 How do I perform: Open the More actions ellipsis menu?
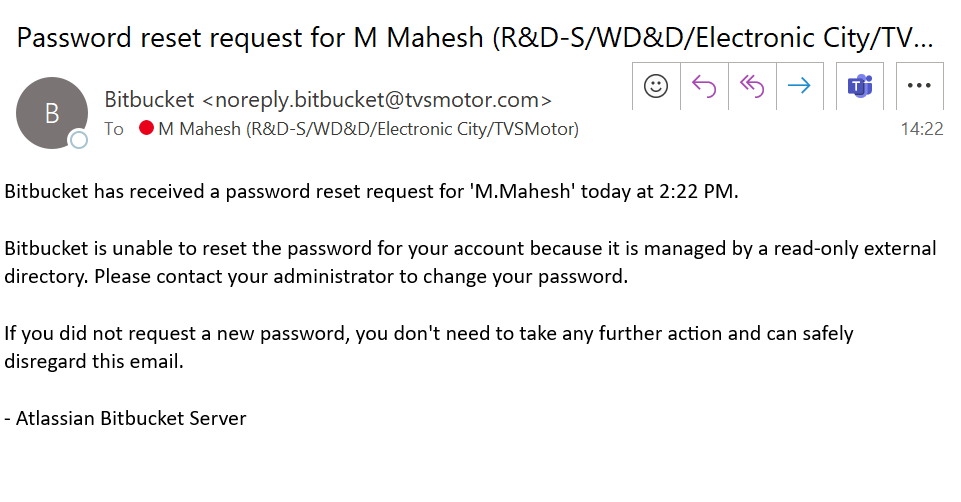(x=919, y=86)
